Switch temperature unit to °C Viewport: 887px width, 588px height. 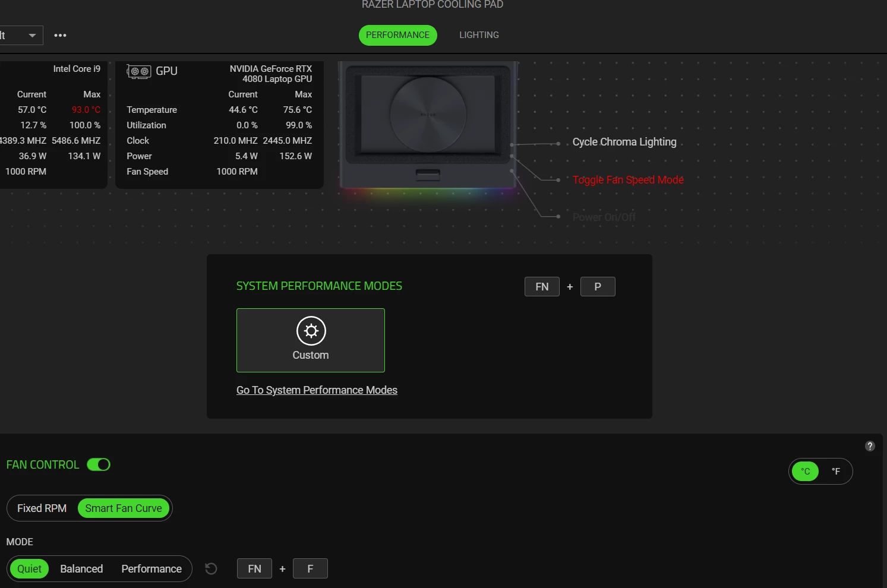coord(806,472)
